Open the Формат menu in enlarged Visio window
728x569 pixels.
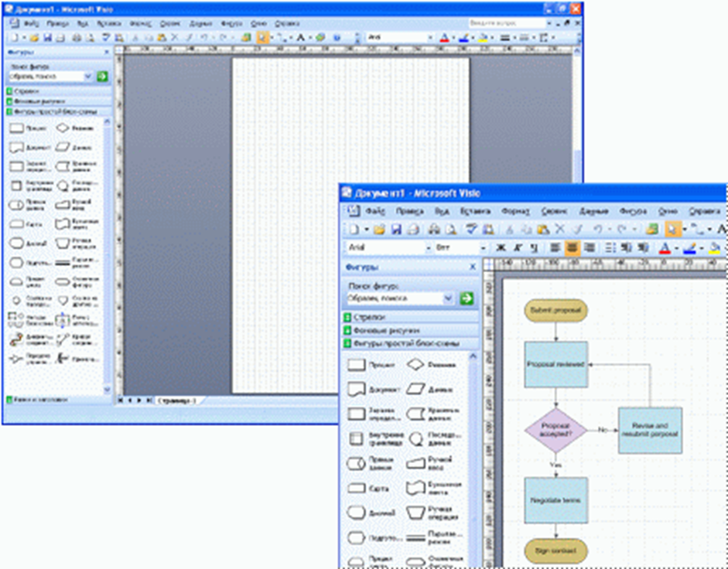pyautogui.click(x=516, y=211)
